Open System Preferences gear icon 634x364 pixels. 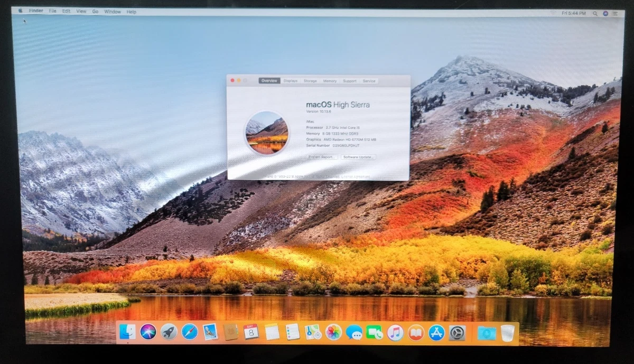[457, 333]
